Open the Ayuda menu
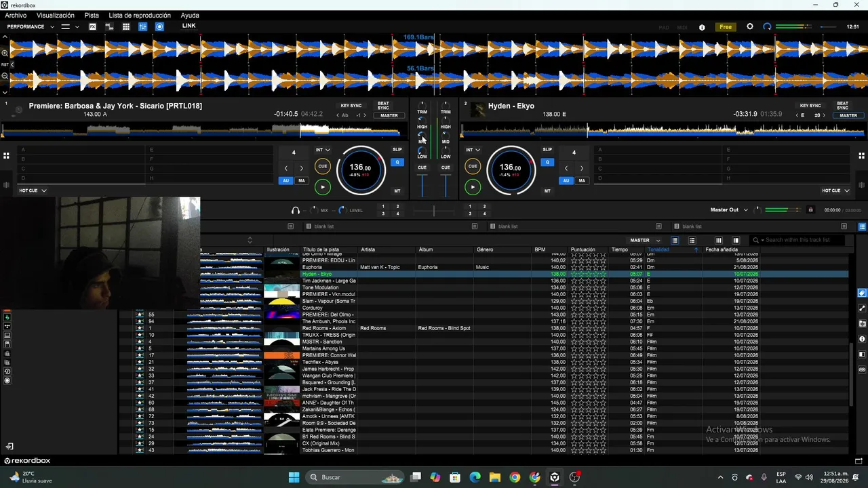 (190, 15)
